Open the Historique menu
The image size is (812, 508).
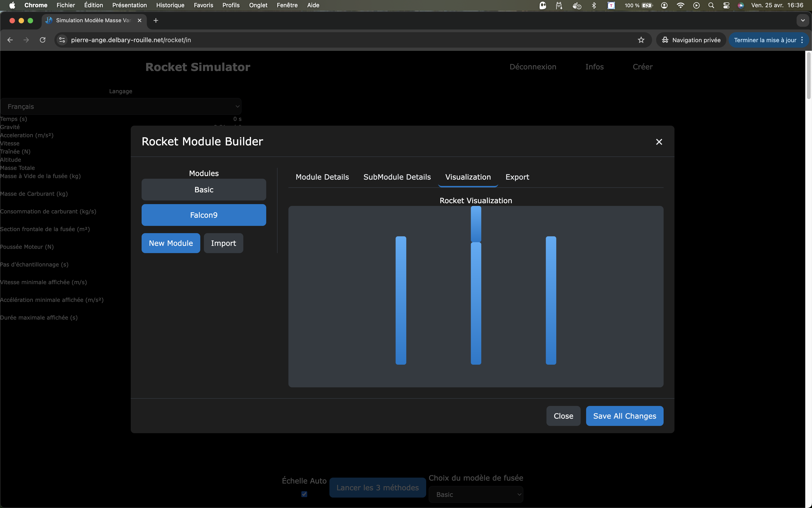(x=170, y=5)
